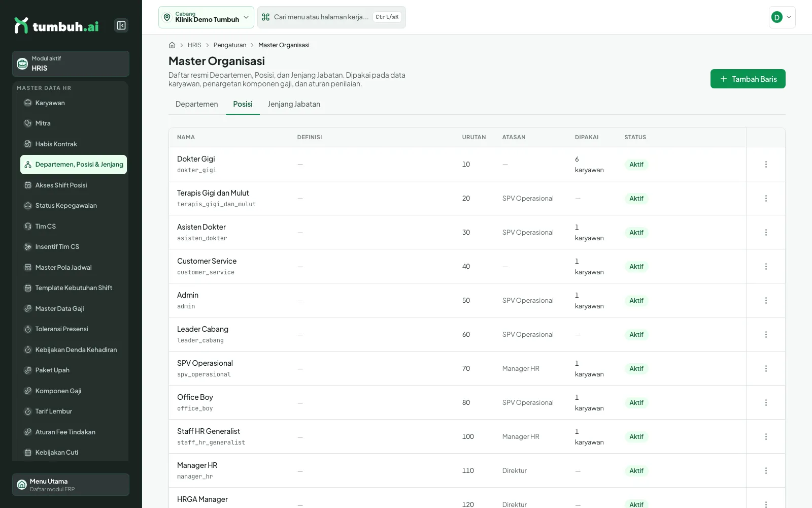Open row actions for Admin position
812x508 pixels.
766,300
